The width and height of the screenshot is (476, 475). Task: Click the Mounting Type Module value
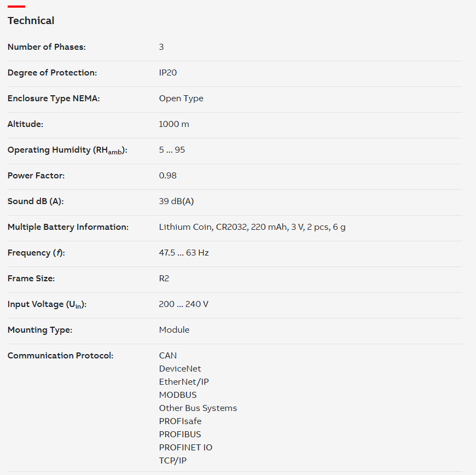174,330
